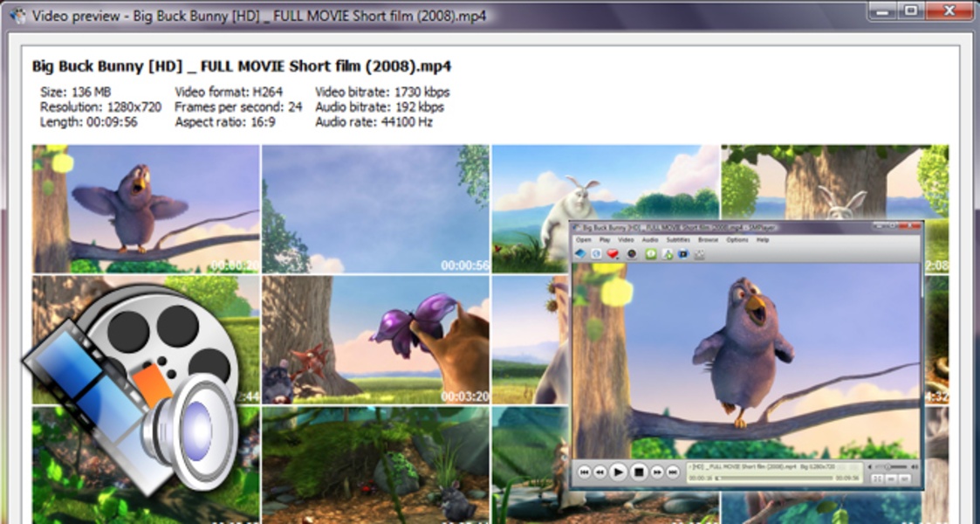Click the Open URL globe icon in SMPlayer
The image size is (980, 524).
[x=596, y=254]
